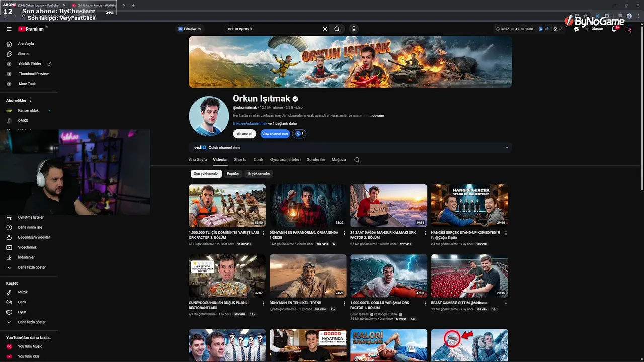Select the Popüler filter chip
Image resolution: width=644 pixels, height=362 pixels.
tap(233, 174)
